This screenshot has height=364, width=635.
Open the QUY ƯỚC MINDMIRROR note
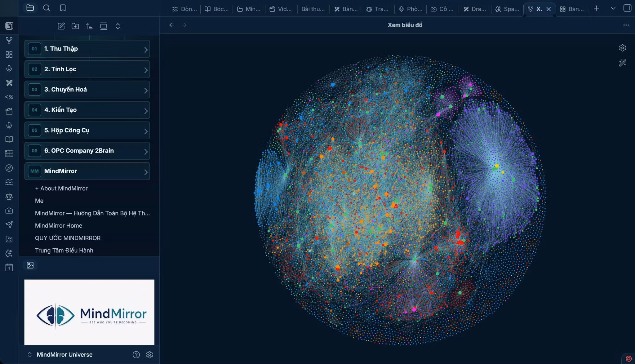tap(68, 238)
